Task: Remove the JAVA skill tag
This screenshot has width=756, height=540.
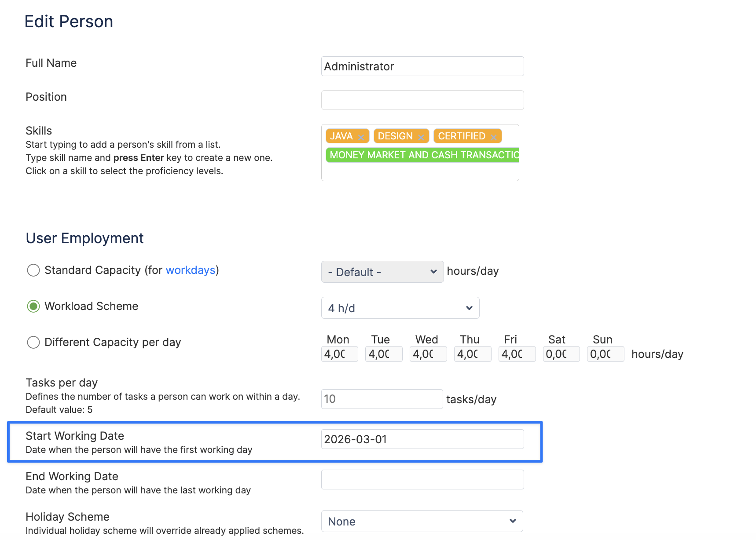Action: coord(361,137)
